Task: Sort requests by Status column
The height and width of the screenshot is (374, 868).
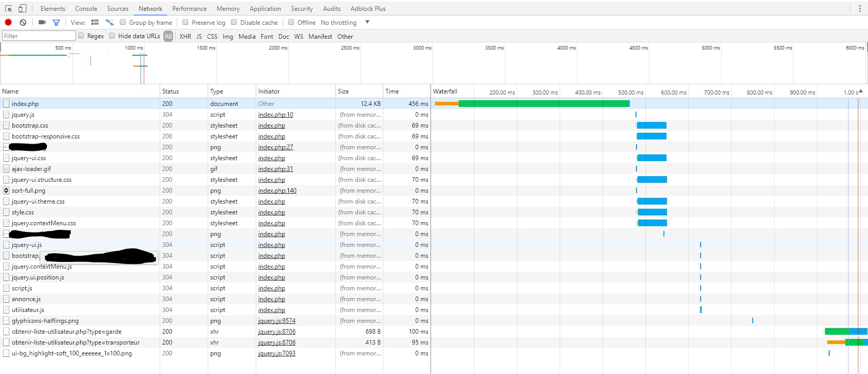Action: pyautogui.click(x=184, y=91)
